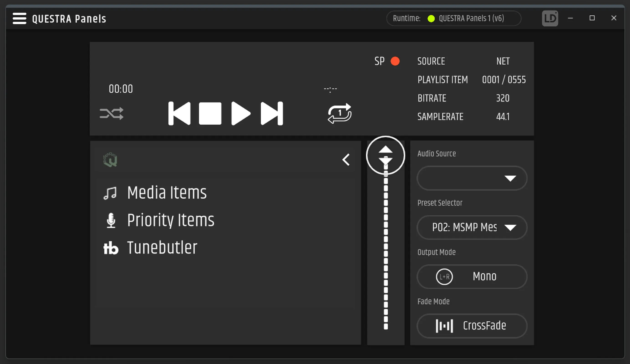The height and width of the screenshot is (364, 630).
Task: Click the volume slider handle
Action: point(385,155)
